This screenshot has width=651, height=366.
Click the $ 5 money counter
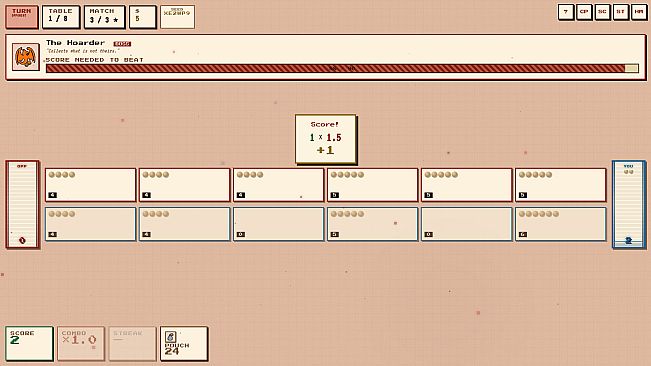tap(142, 17)
